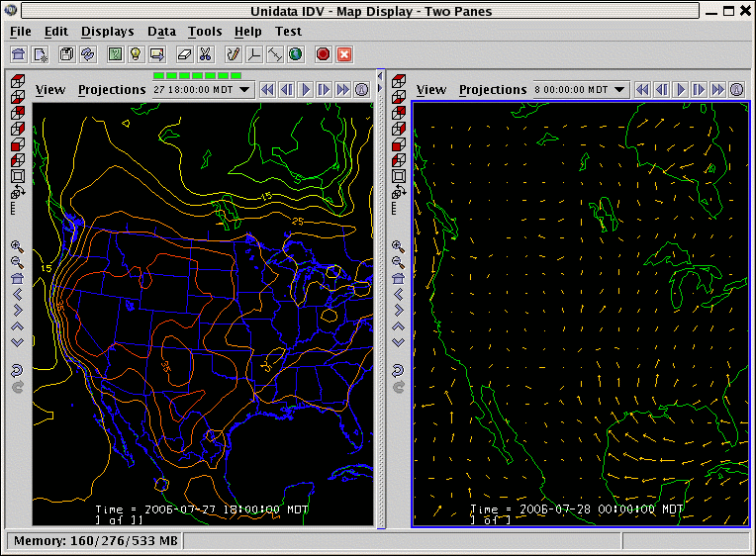
Task: Open the Displays menu
Action: pos(107,32)
